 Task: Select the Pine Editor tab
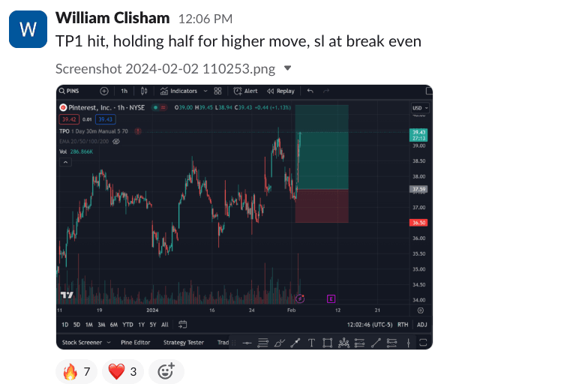136,343
